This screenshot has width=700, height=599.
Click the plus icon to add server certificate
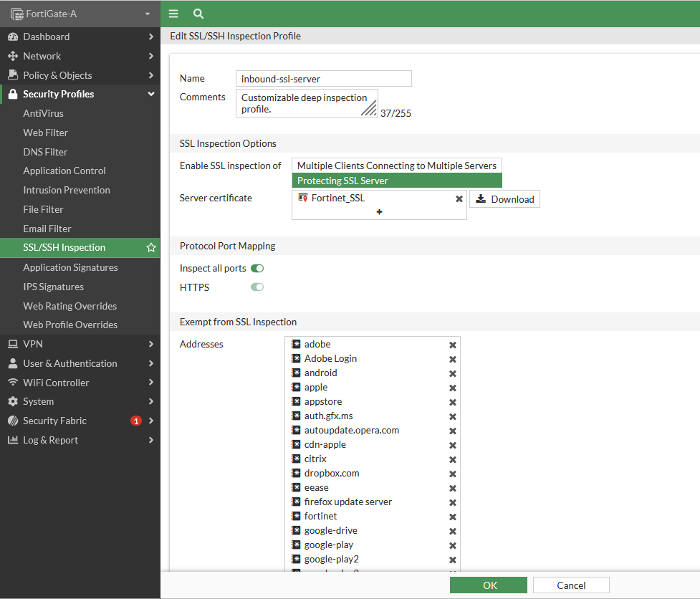(x=379, y=212)
